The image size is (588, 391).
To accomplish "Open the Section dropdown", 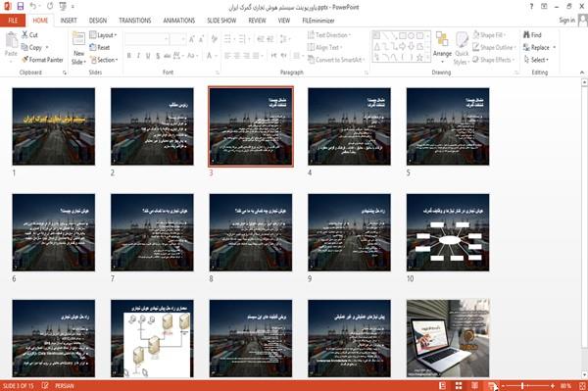I will click(104, 60).
